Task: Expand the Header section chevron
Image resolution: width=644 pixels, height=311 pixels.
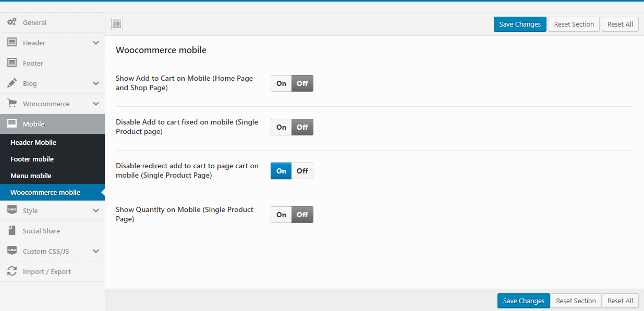Action: [96, 43]
